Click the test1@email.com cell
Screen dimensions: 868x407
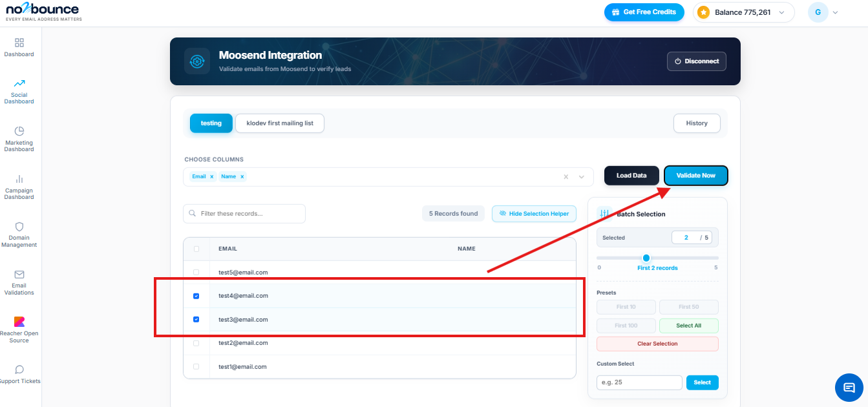tap(243, 367)
